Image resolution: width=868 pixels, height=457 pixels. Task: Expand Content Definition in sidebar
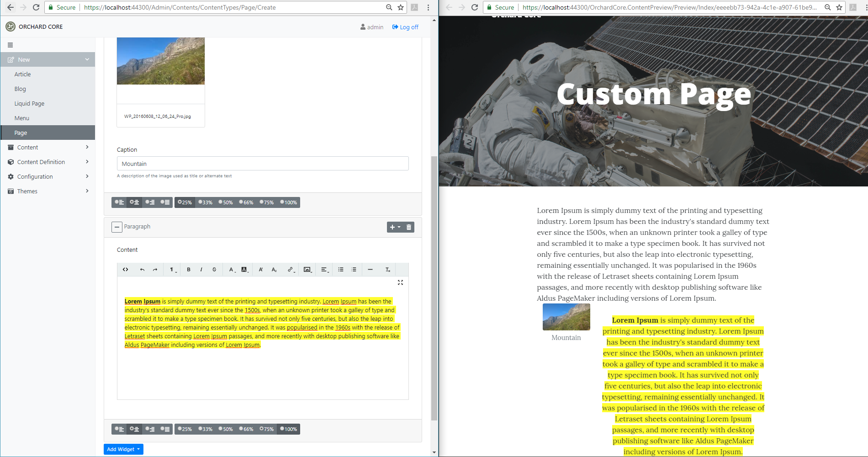coord(48,162)
